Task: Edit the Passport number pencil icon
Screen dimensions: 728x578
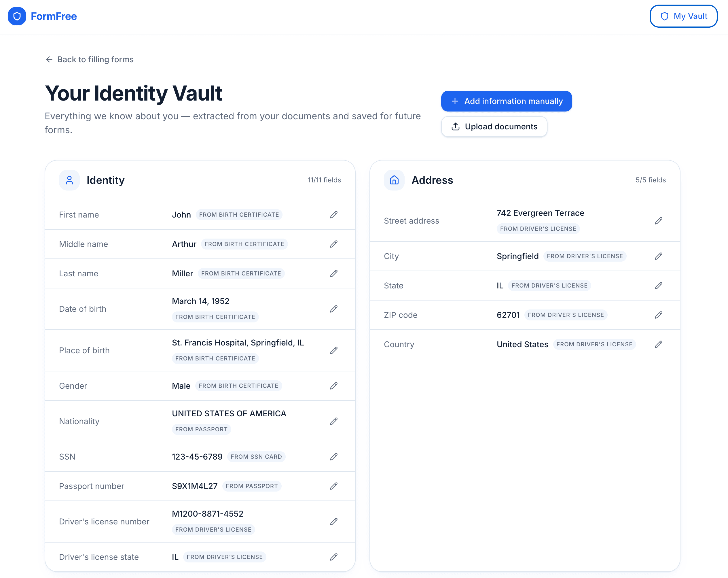Action: pos(333,486)
